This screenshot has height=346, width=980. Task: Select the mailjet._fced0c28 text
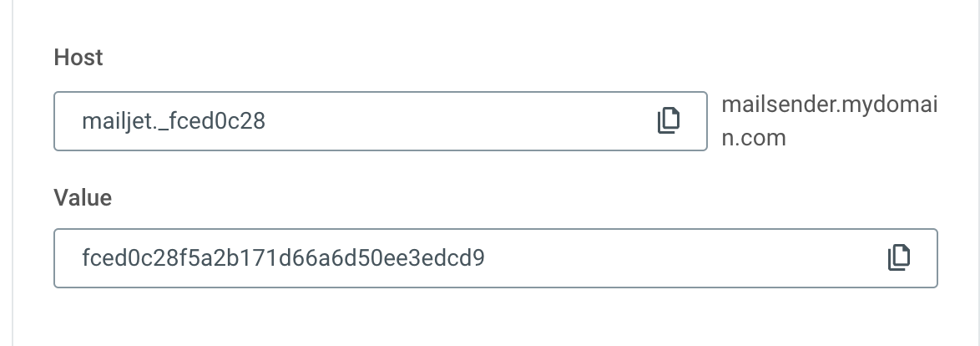click(x=174, y=121)
